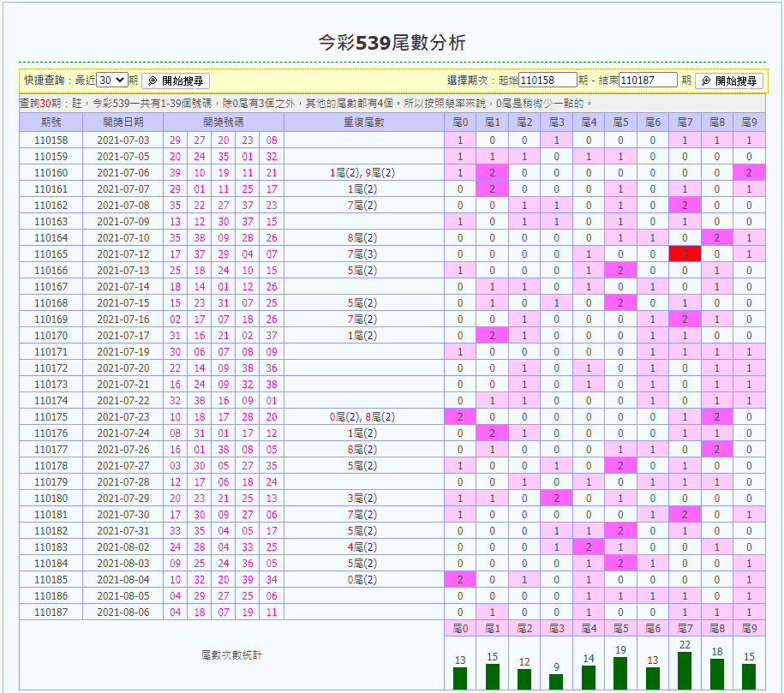This screenshot has width=784, height=693.
Task: Click the starting period field containing 110158
Action: coord(548,80)
